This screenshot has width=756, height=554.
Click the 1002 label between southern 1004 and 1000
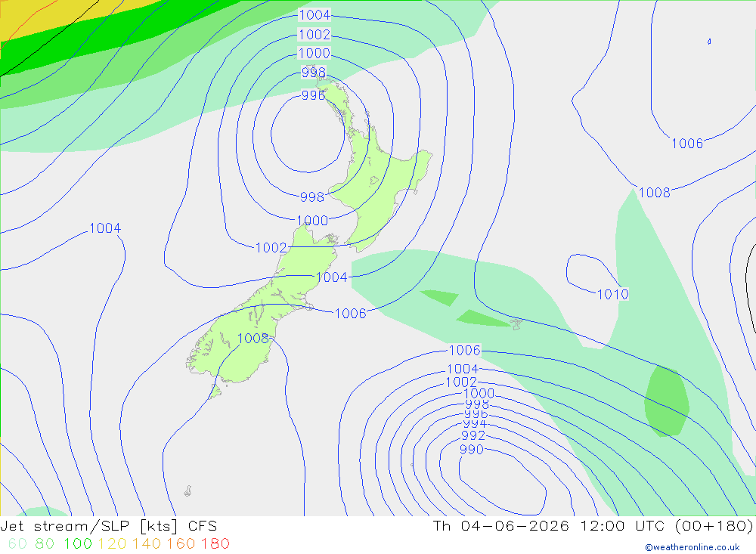[461, 382]
